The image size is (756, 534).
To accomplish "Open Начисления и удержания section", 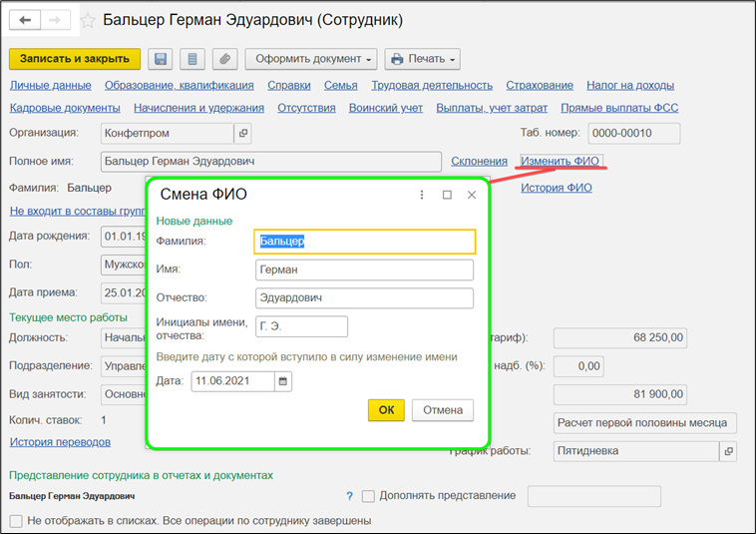I will pyautogui.click(x=199, y=108).
